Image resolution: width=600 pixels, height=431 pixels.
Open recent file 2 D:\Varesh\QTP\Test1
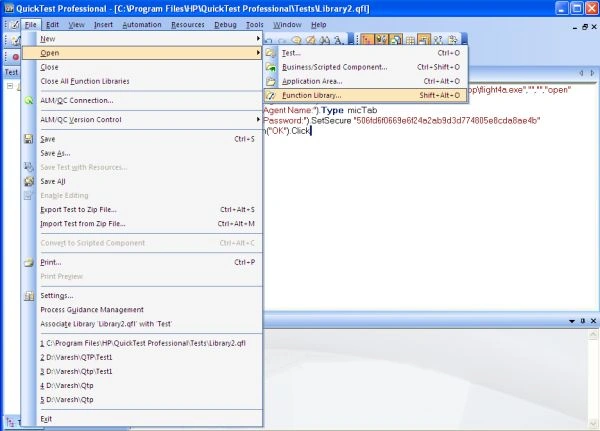142,358
